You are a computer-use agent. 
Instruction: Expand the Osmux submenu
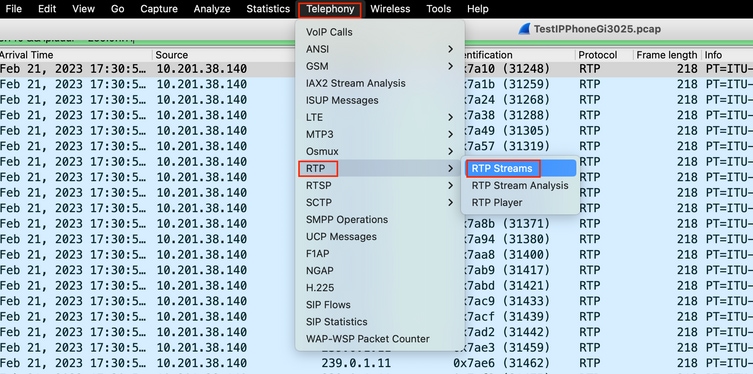click(x=379, y=151)
